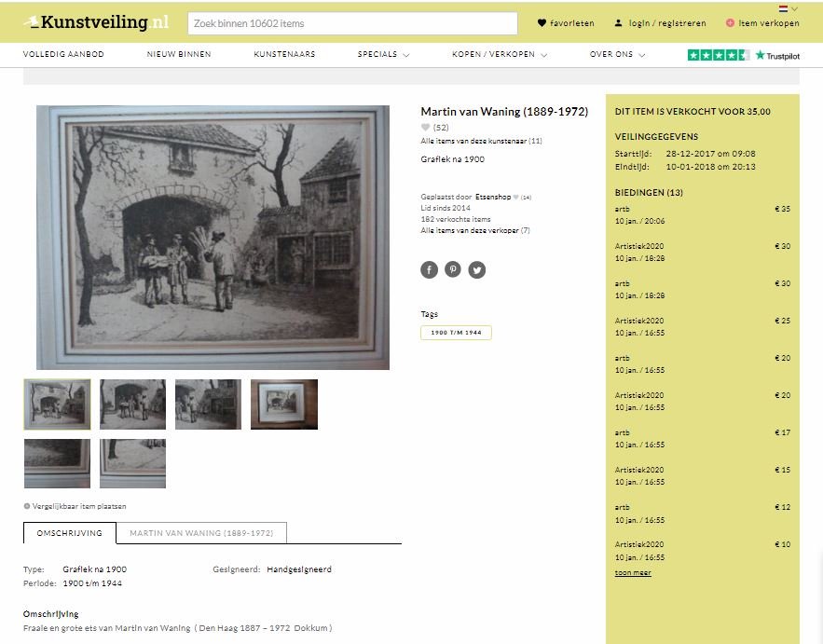Click the '€ 17' bid by artb
Image resolution: width=823 pixels, height=644 pixels.
click(782, 433)
